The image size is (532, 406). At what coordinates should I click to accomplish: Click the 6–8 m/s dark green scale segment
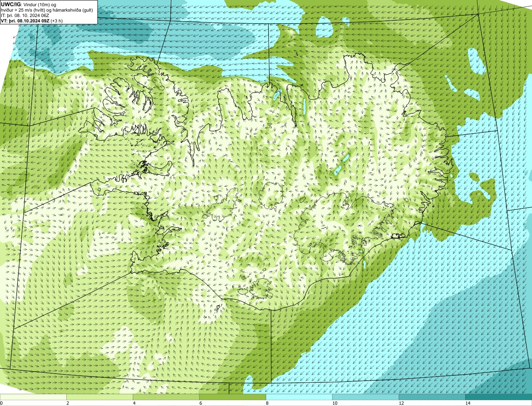tap(233, 397)
